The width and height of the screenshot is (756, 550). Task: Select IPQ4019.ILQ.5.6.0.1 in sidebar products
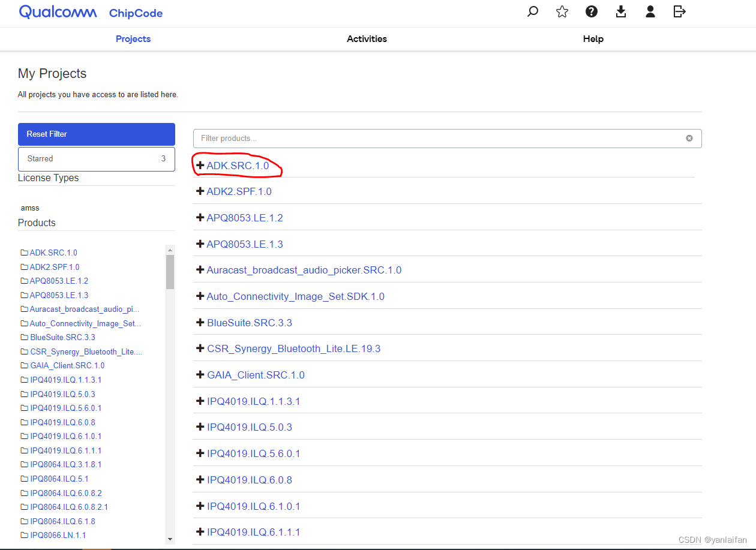[x=66, y=408]
